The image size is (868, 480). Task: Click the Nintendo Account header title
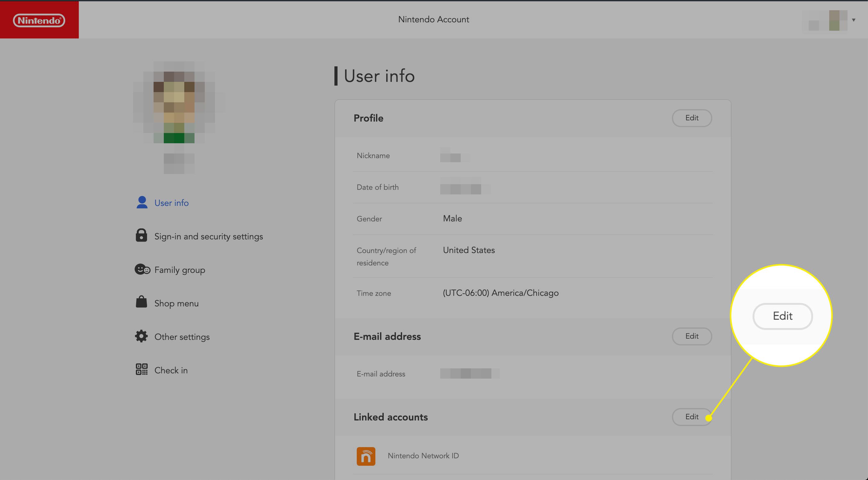pos(434,20)
